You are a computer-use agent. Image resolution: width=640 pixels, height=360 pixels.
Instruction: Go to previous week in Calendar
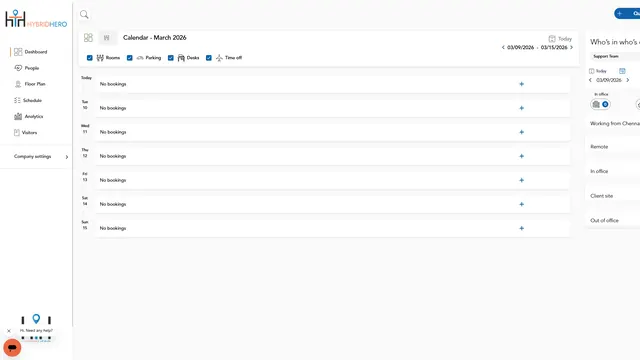(x=503, y=47)
